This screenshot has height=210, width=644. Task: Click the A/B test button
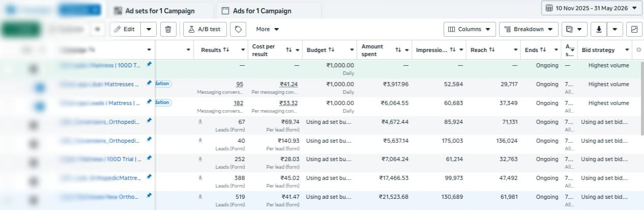(x=205, y=29)
